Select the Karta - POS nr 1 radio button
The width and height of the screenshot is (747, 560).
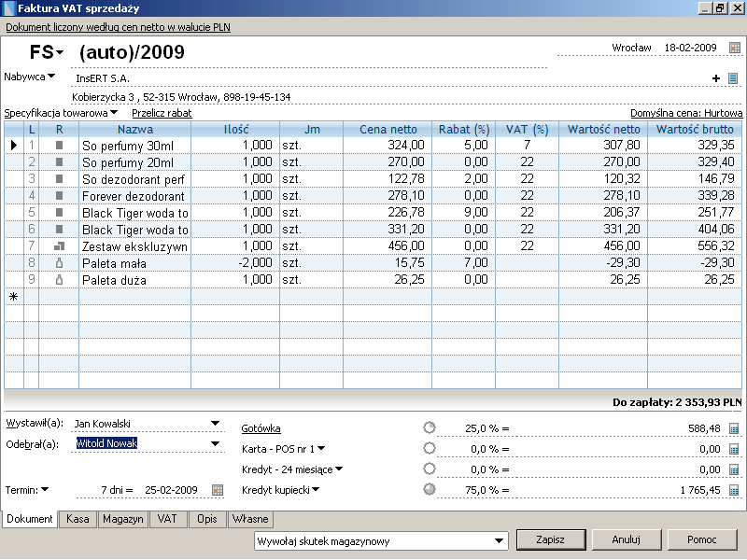430,448
